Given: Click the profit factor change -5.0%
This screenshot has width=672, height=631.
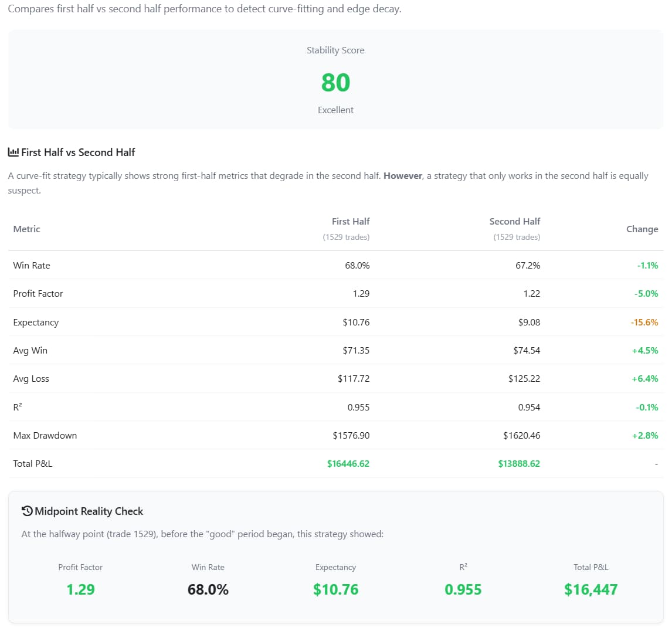Looking at the screenshot, I should click(x=646, y=294).
